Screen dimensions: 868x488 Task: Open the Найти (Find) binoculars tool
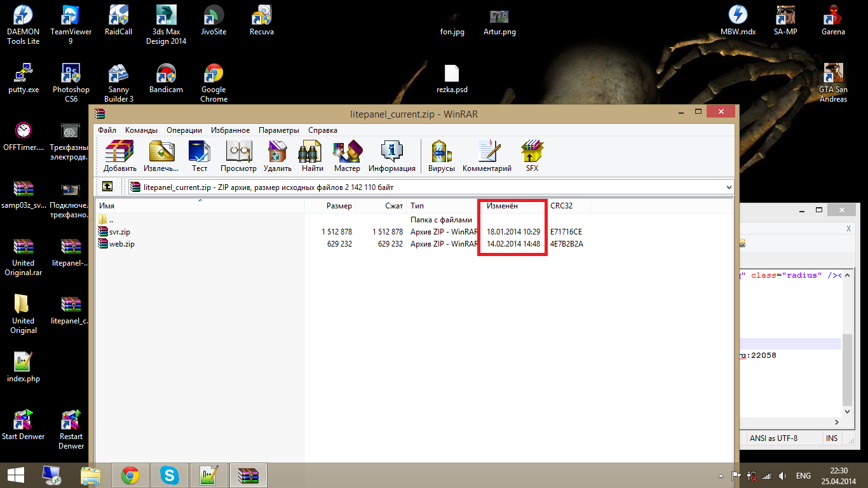point(313,156)
